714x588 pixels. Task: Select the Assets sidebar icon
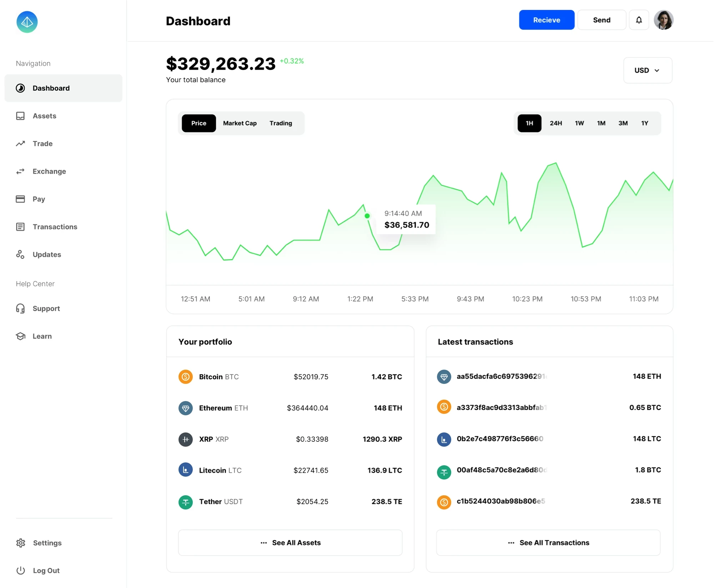20,116
